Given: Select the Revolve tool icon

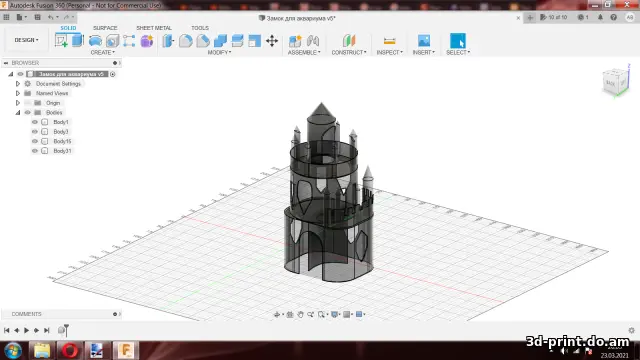Looking at the screenshot, I should 95,40.
